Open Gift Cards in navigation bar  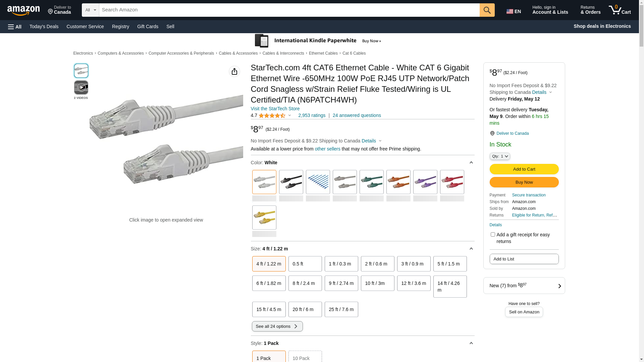[148, 26]
